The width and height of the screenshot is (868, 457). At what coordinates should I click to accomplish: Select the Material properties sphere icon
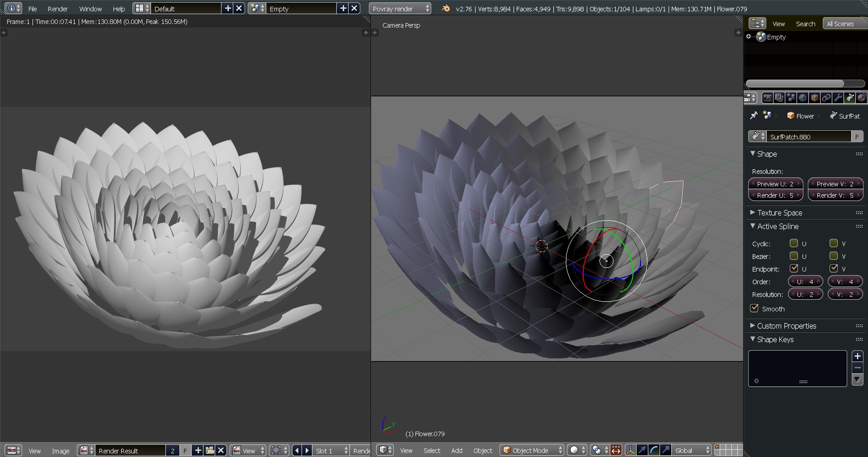(862, 98)
